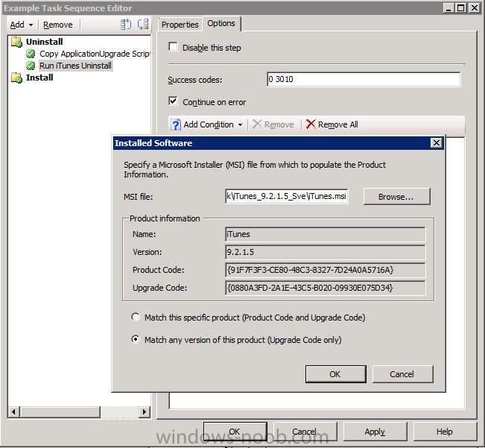Select Match any version of this product
This screenshot has height=448, width=485.
(136, 339)
